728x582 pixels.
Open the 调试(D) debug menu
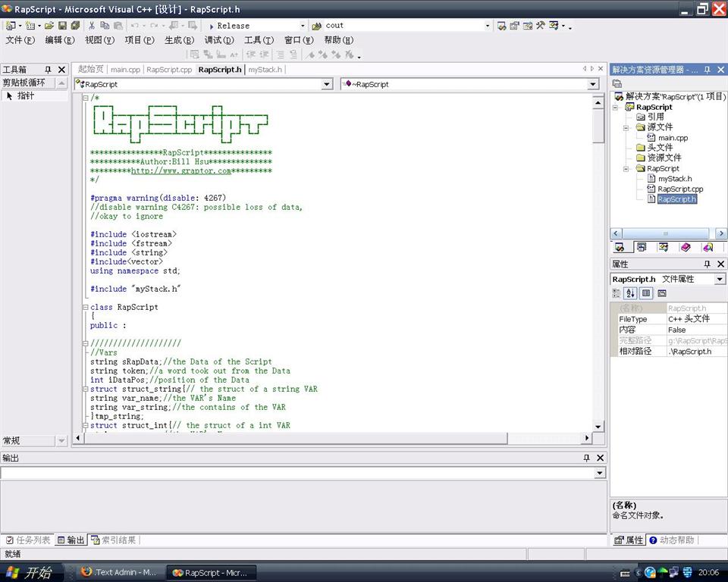click(219, 40)
